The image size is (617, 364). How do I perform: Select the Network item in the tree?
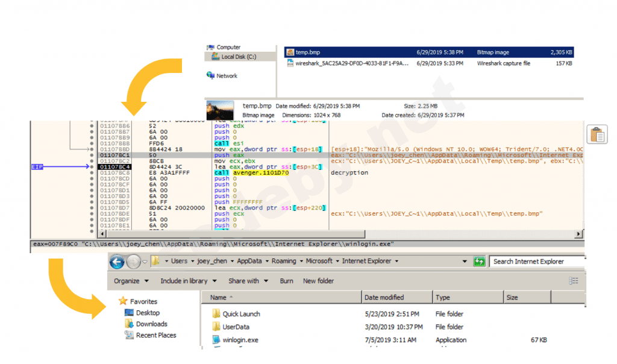tap(226, 76)
